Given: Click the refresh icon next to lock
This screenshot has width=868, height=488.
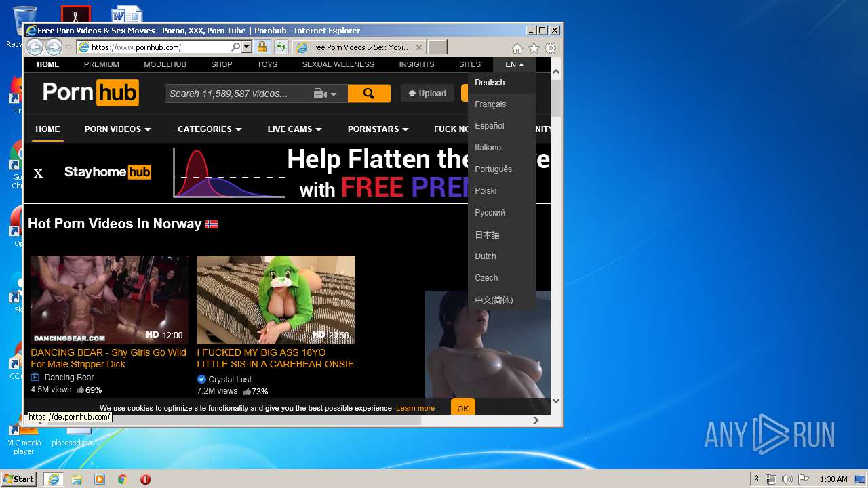Looking at the screenshot, I should pos(281,47).
